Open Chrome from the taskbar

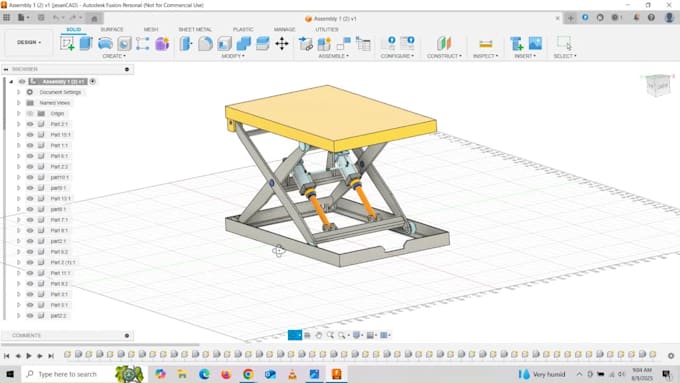pos(248,374)
